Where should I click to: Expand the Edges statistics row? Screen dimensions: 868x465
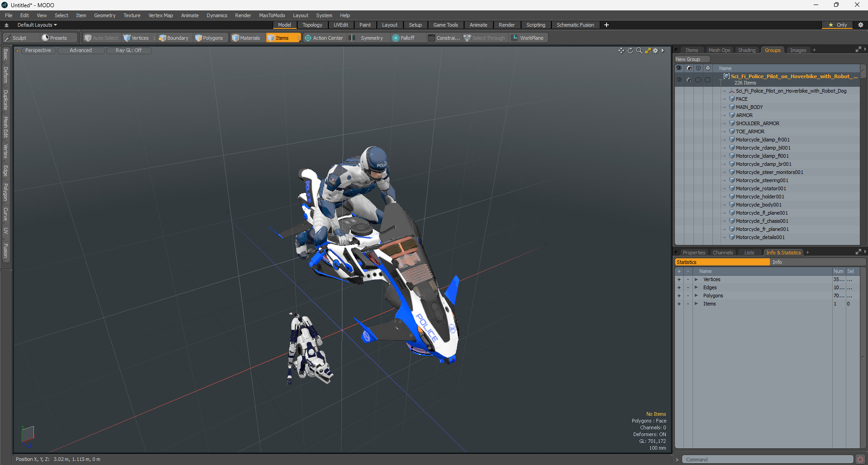coord(696,287)
